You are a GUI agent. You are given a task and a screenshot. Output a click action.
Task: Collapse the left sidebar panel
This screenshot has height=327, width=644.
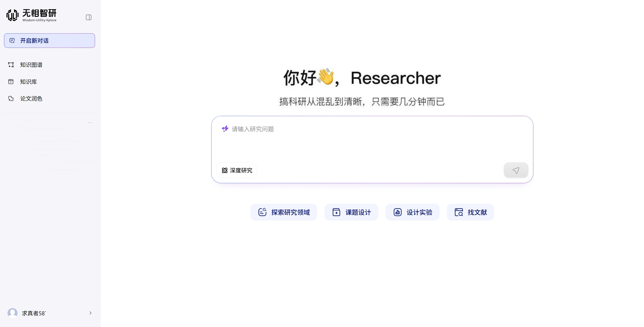tap(89, 17)
